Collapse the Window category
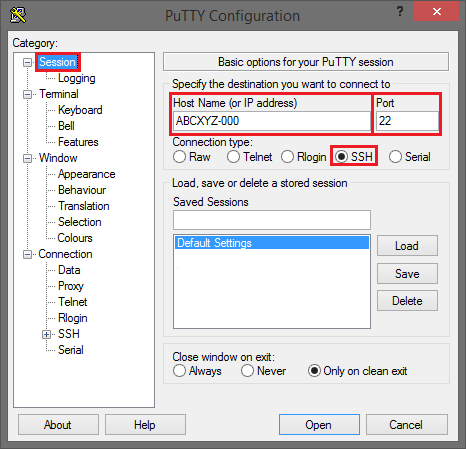The height and width of the screenshot is (449, 466). coord(27,158)
